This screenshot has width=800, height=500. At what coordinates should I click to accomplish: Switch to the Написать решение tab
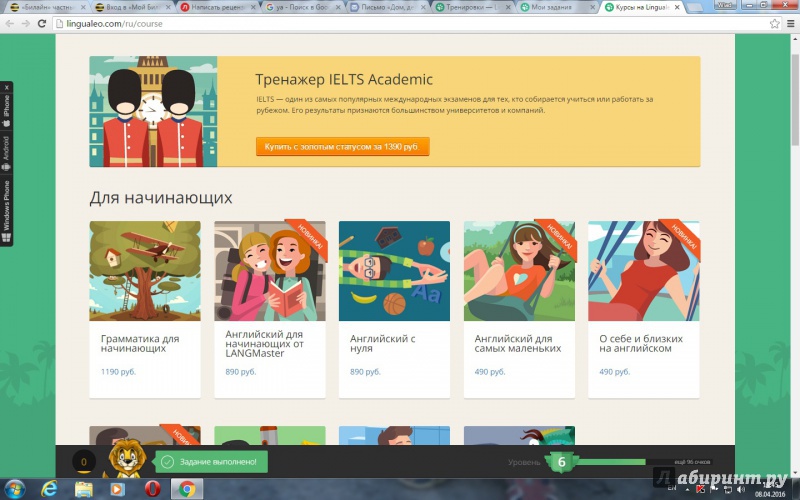(217, 8)
